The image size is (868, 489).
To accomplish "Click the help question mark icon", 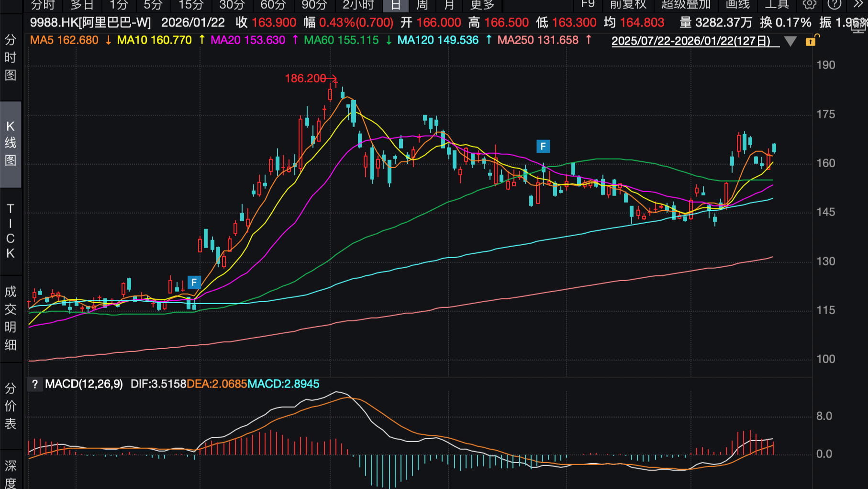I will coord(835,4).
